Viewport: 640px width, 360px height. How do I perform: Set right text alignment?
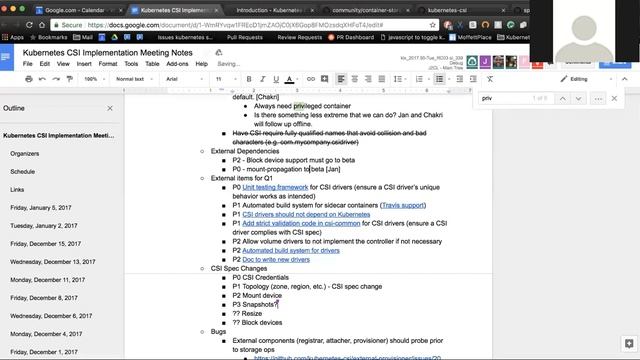(x=368, y=79)
